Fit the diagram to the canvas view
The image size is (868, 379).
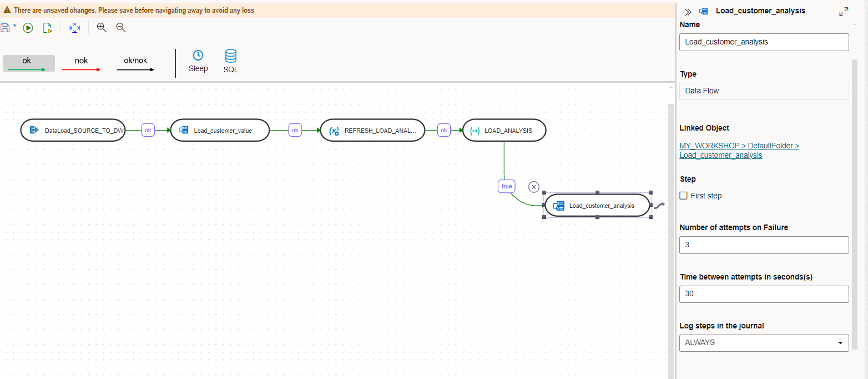(x=74, y=28)
